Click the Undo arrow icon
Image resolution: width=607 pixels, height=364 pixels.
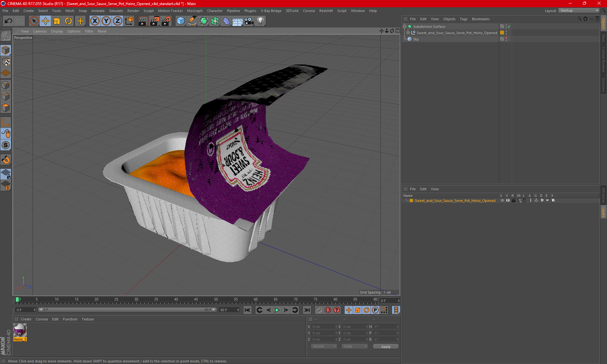[9, 21]
